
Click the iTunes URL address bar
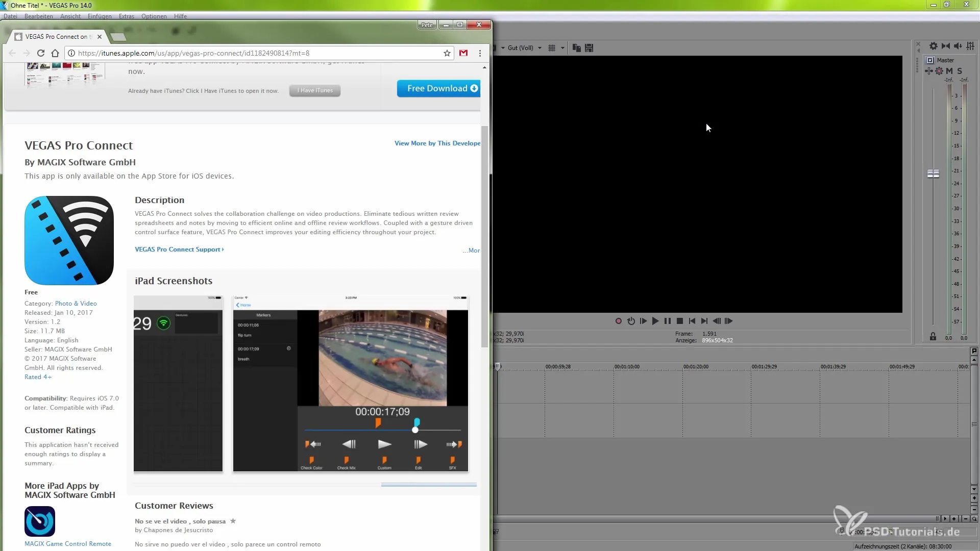(260, 53)
